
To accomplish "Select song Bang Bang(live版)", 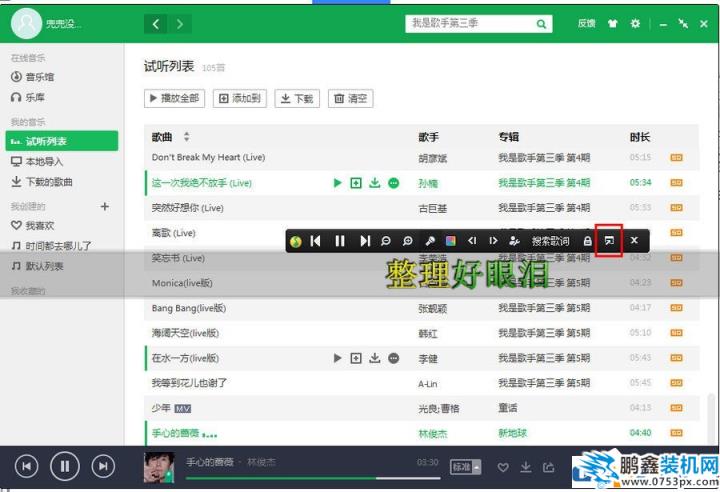I will point(189,308).
